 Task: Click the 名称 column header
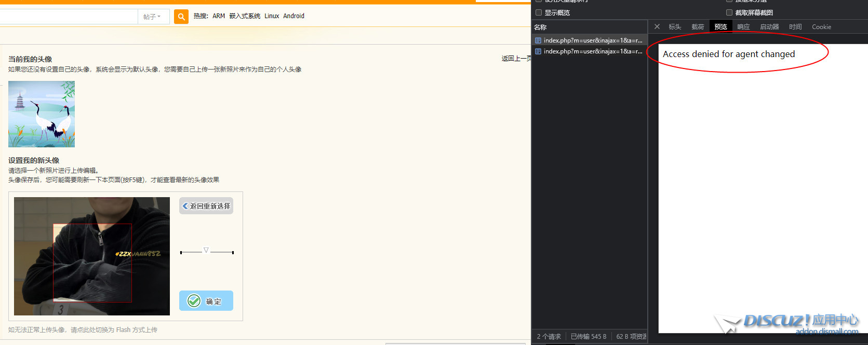coord(540,27)
